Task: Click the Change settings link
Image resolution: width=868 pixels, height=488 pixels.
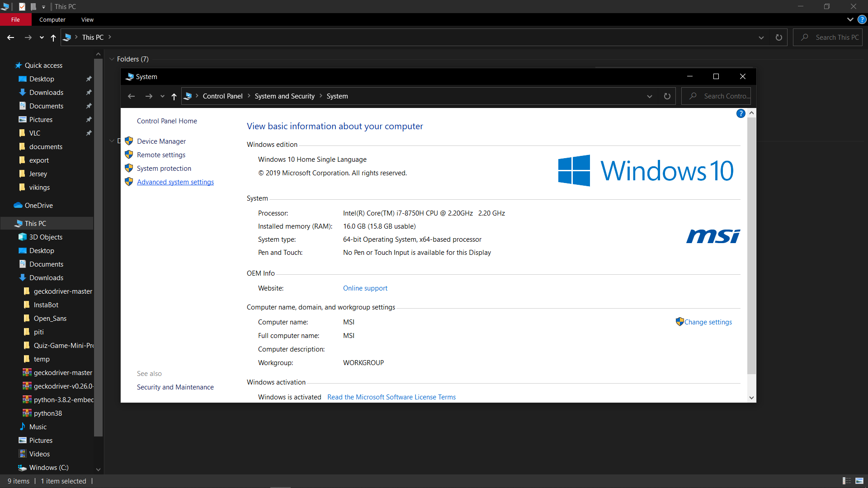Action: tap(708, 322)
